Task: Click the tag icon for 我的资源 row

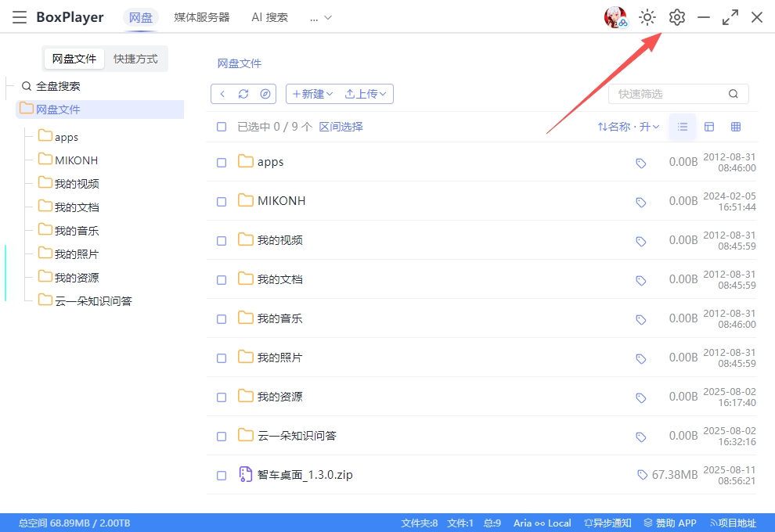Action: coord(641,397)
